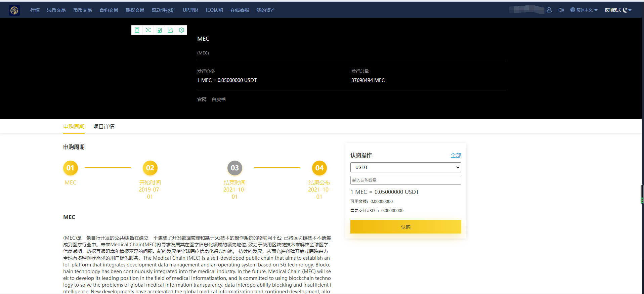
Task: Go to the 合约交易 menu item
Action: point(109,10)
